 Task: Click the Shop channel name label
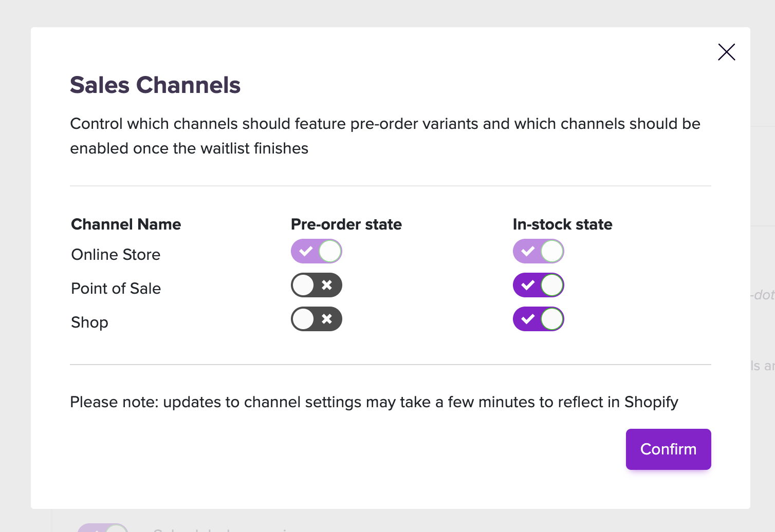click(89, 322)
